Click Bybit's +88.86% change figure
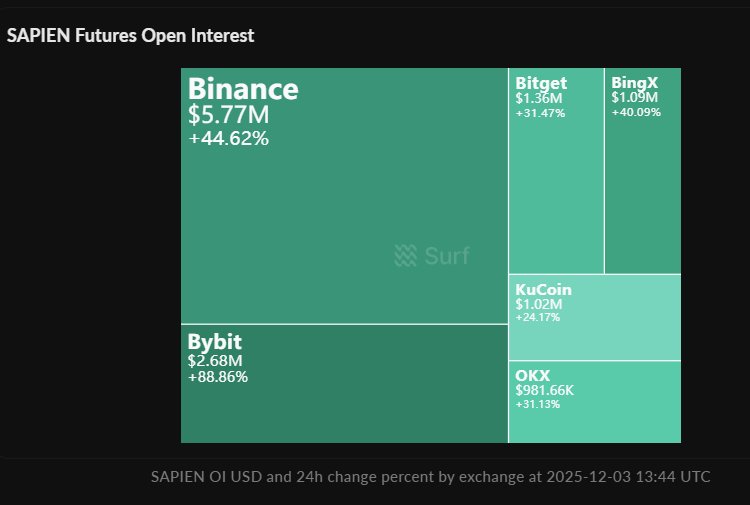 click(217, 377)
